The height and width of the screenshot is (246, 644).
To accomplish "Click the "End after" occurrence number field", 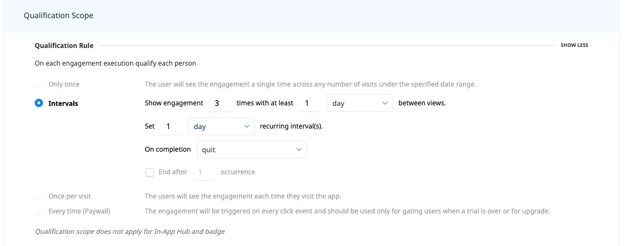I will pos(203,172).
